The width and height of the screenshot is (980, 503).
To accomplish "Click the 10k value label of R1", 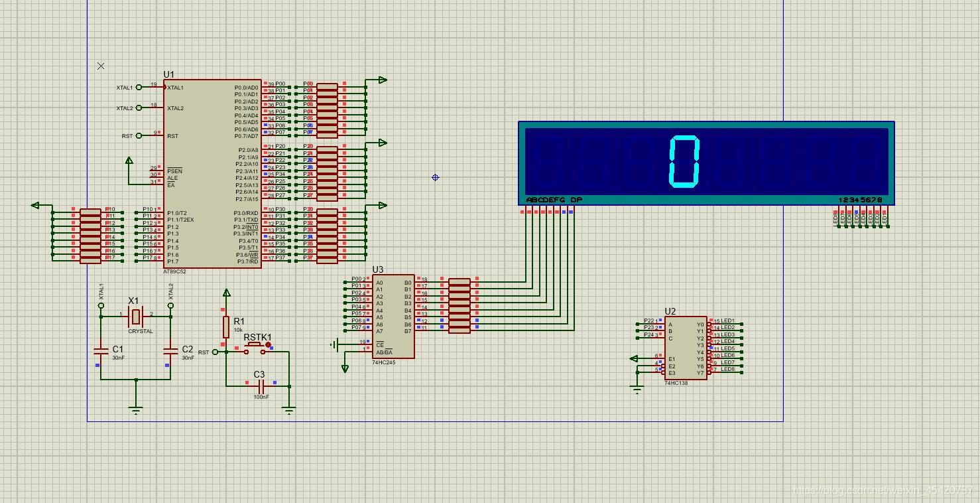I will 238,330.
